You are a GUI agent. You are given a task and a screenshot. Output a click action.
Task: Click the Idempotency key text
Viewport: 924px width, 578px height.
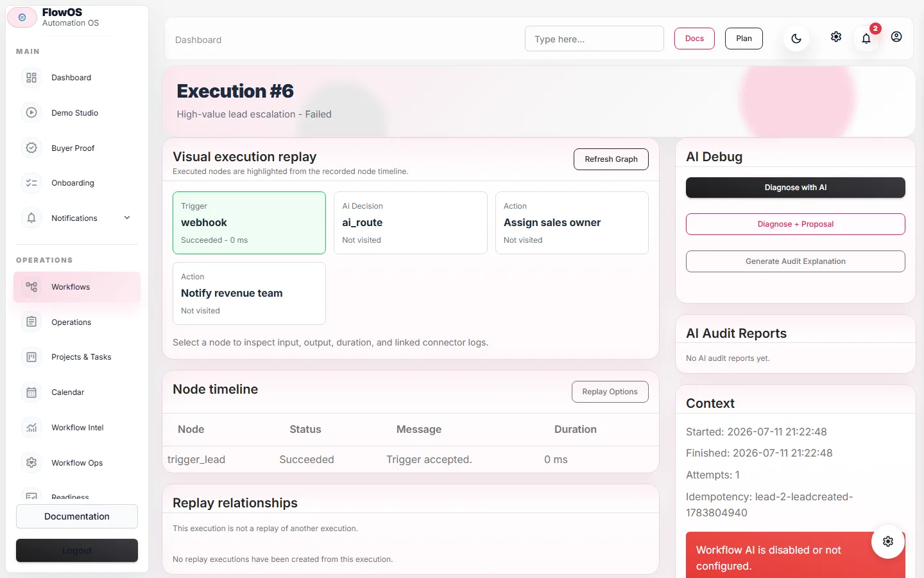click(769, 505)
